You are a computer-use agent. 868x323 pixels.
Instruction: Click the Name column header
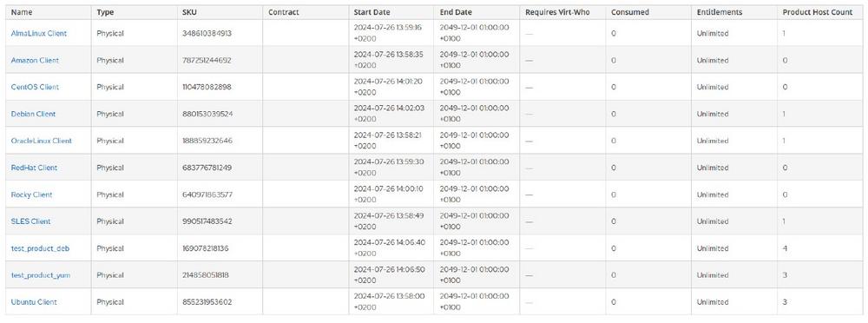coord(21,12)
